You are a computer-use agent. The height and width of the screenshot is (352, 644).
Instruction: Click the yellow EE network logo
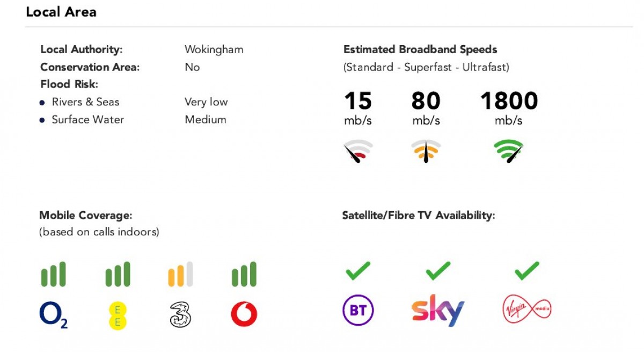[x=118, y=315]
